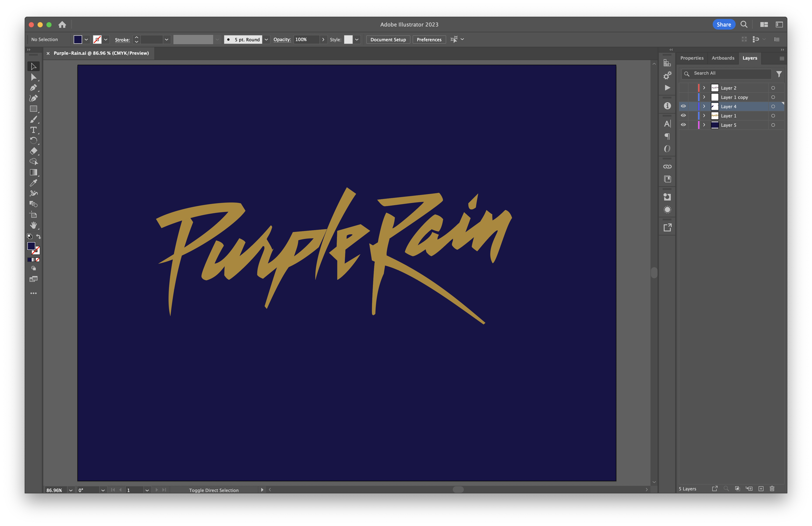The height and width of the screenshot is (526, 812).
Task: Collect for Export icon in Layers footer
Action: pyautogui.click(x=715, y=489)
